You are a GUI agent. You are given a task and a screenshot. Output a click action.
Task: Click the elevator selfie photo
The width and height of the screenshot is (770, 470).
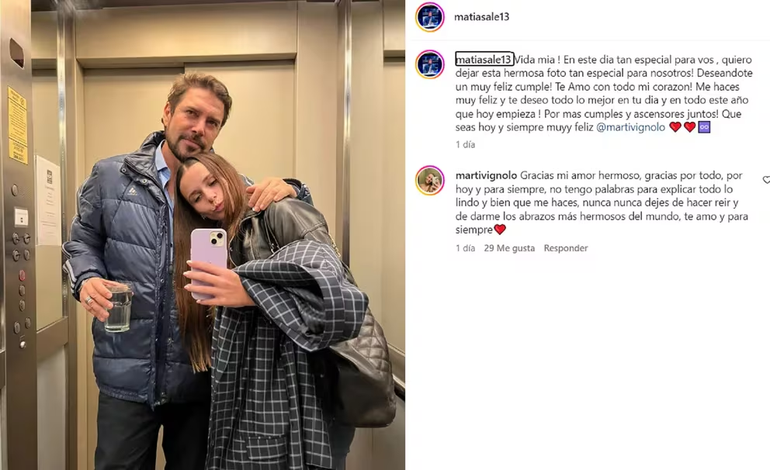click(x=203, y=235)
